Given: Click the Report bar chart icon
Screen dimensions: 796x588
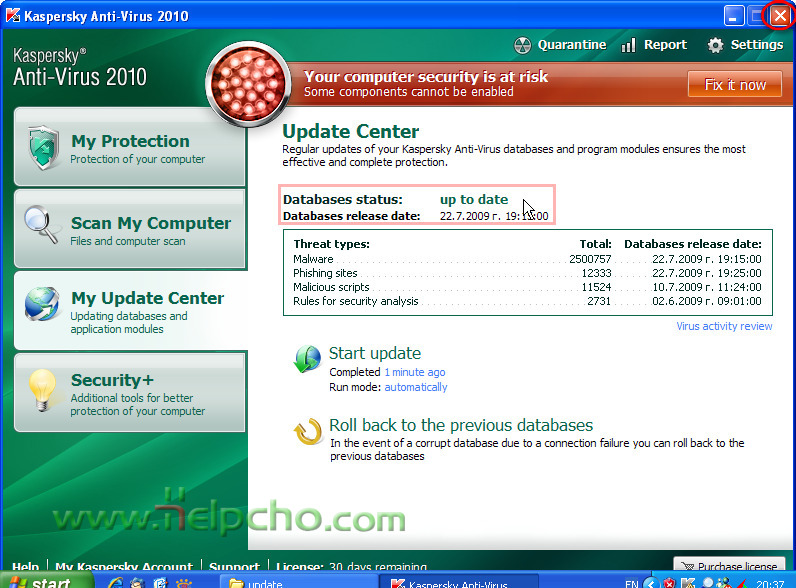Looking at the screenshot, I should point(628,45).
